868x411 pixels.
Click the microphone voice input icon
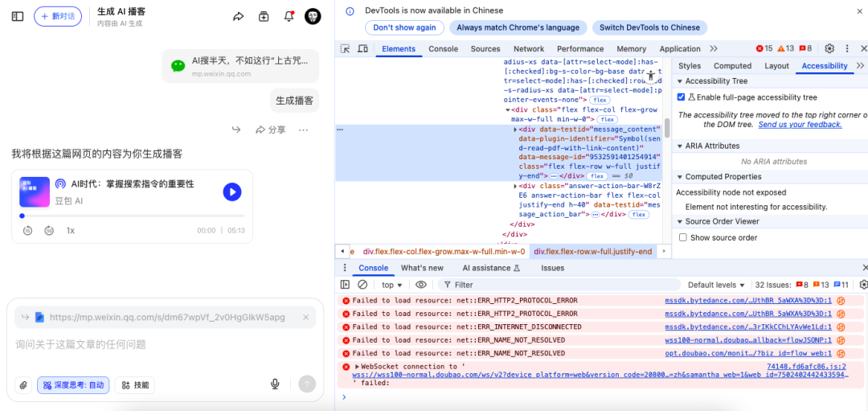(274, 384)
